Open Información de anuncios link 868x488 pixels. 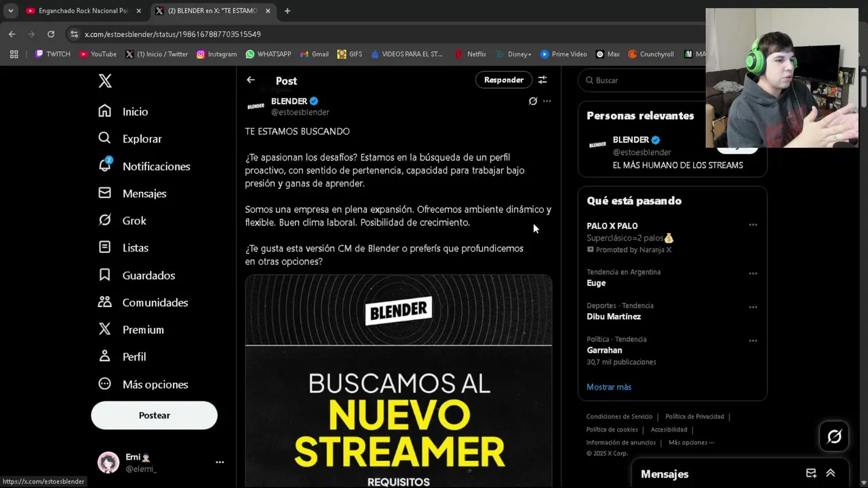621,443
